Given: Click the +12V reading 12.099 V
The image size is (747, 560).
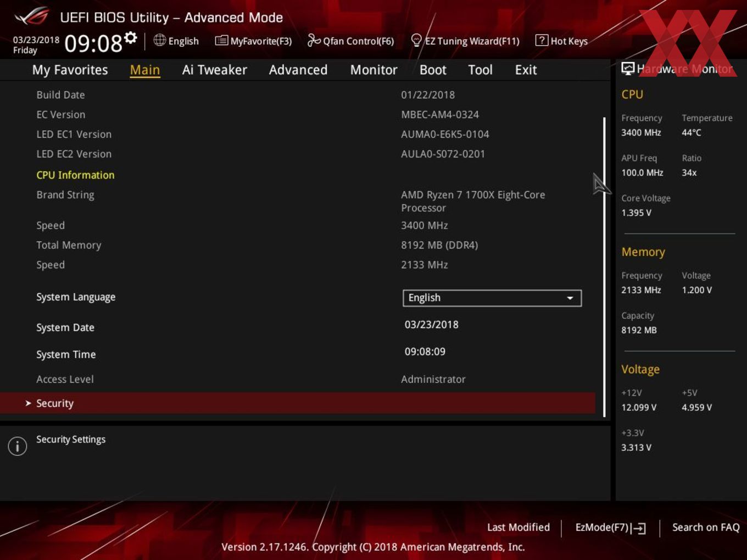Looking at the screenshot, I should pos(639,407).
